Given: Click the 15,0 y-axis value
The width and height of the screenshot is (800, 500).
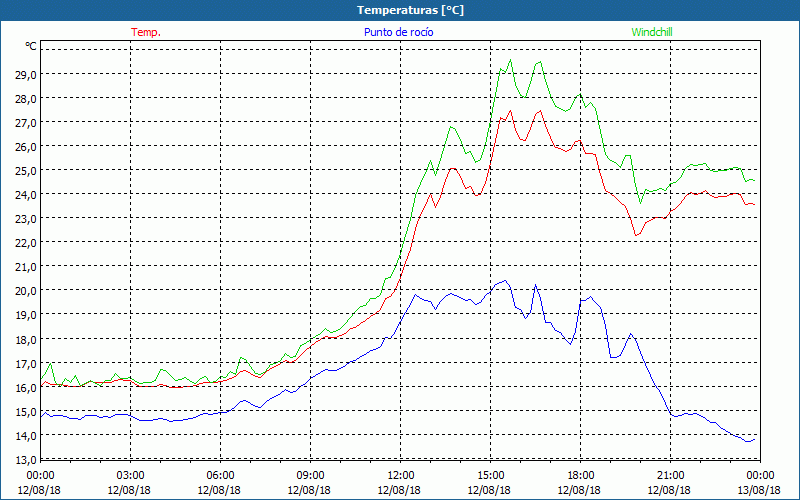Looking at the screenshot, I should (26, 411).
